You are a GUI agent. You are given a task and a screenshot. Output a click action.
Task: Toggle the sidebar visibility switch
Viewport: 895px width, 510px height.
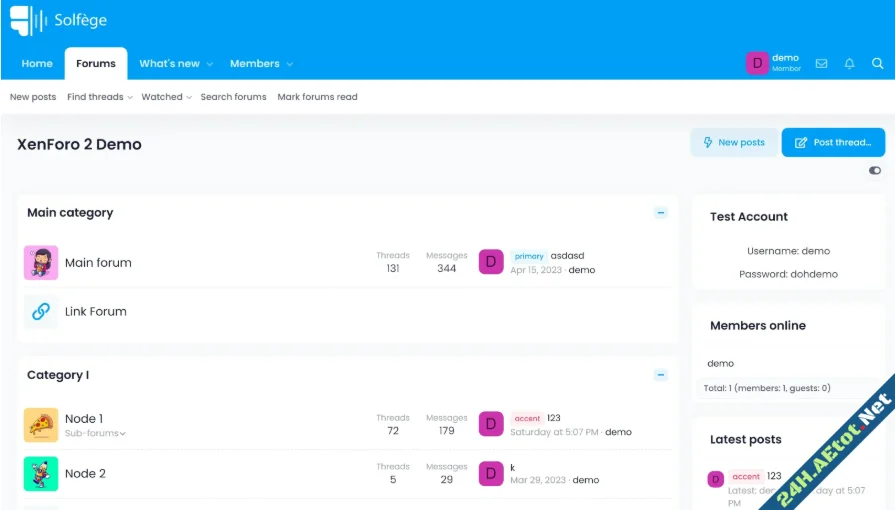(x=875, y=170)
